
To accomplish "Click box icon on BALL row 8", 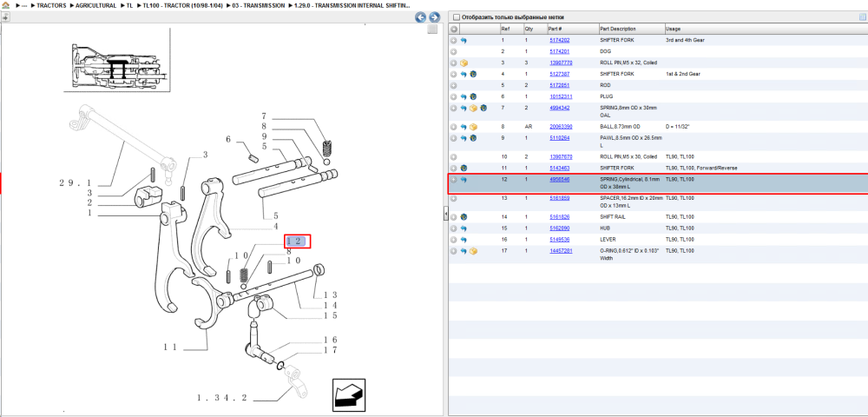I will (x=473, y=127).
